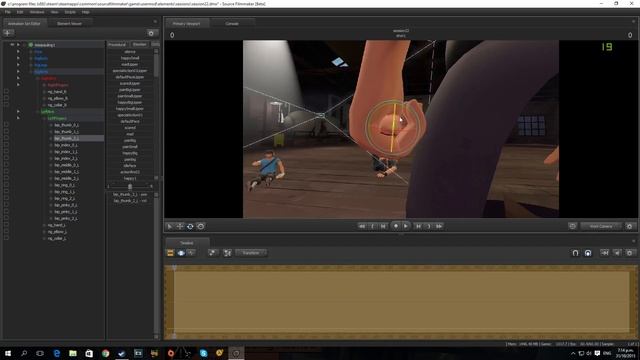Open viewport gear settings

tap(629, 226)
